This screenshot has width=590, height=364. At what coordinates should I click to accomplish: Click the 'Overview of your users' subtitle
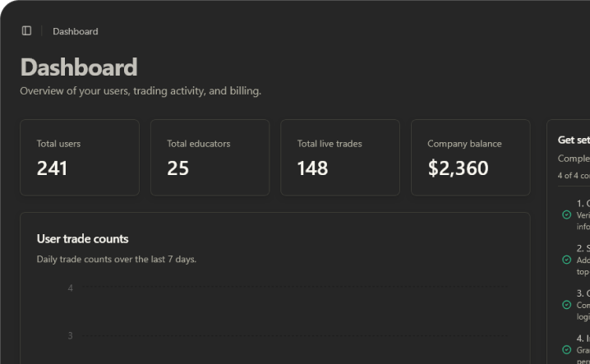click(141, 90)
